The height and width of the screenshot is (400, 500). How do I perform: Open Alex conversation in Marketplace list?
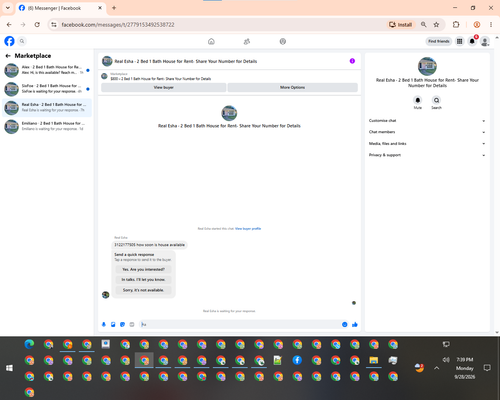click(x=47, y=70)
